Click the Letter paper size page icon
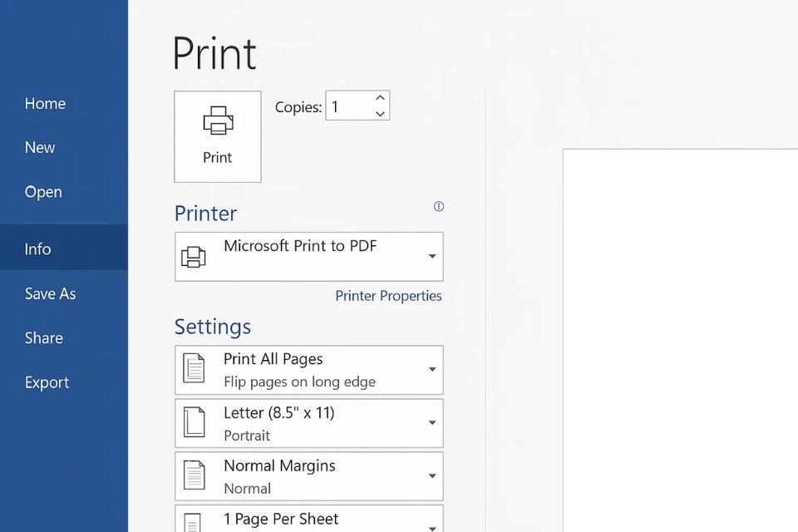798x532 pixels. [195, 422]
